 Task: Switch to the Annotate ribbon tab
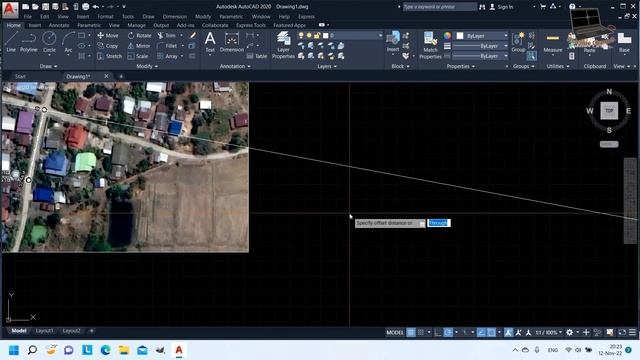click(59, 25)
